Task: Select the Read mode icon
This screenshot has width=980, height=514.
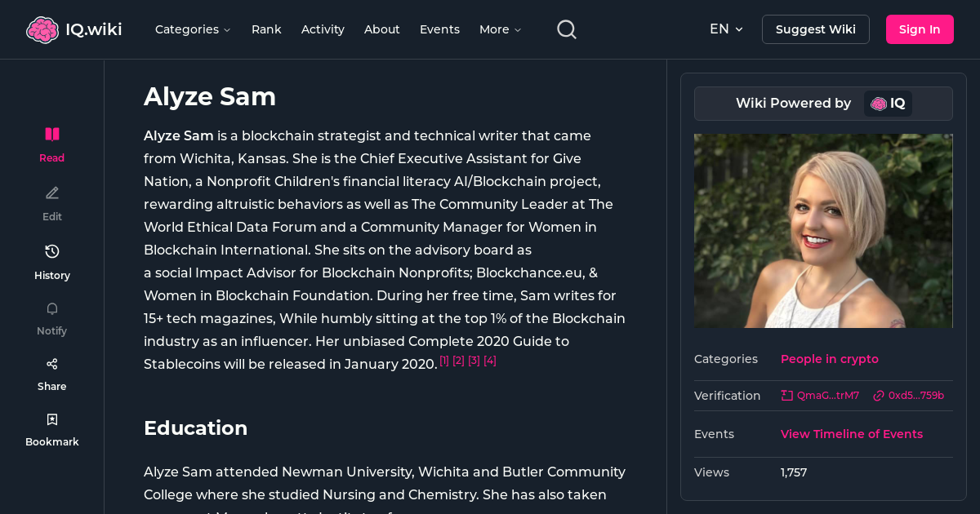Action: (51, 134)
